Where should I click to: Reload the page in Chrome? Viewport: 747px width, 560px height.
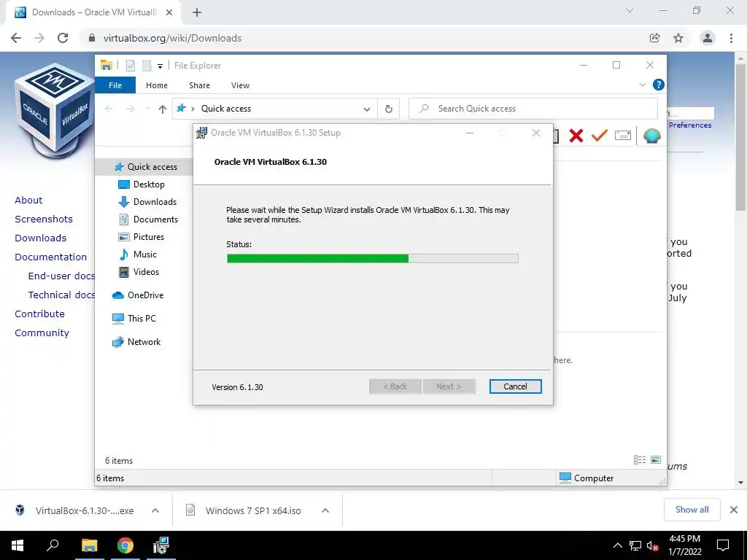[63, 38]
